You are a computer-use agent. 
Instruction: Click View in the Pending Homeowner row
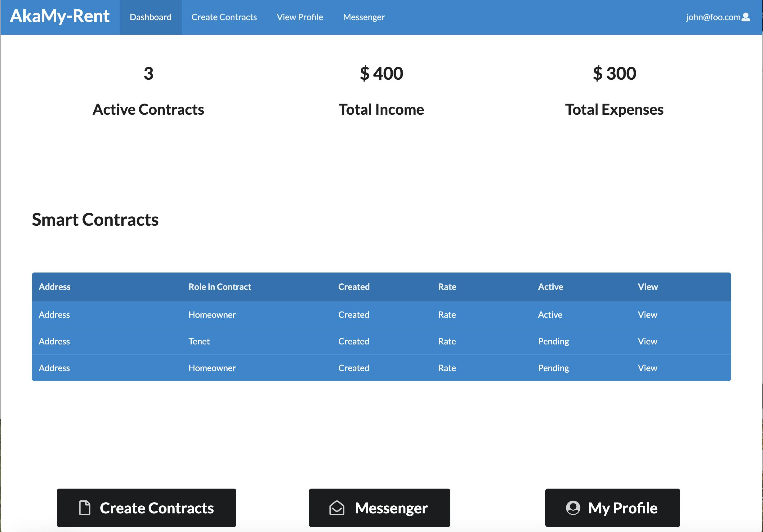click(x=647, y=368)
